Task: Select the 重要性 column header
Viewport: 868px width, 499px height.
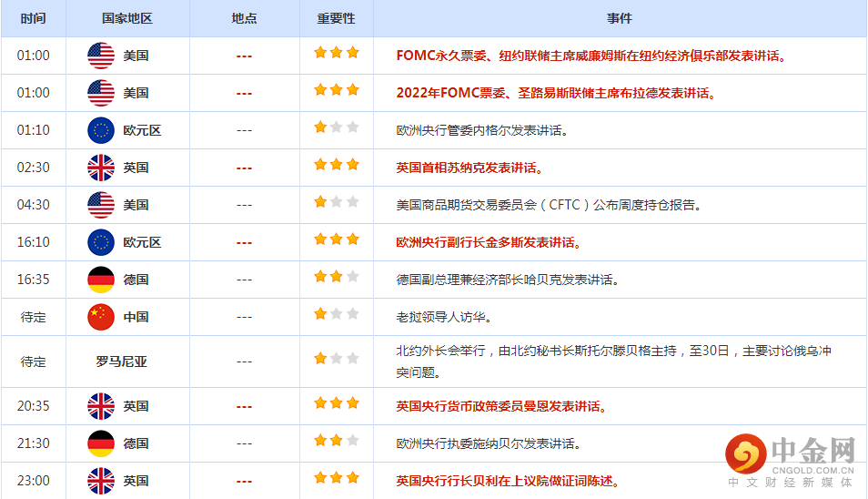Action: click(336, 18)
